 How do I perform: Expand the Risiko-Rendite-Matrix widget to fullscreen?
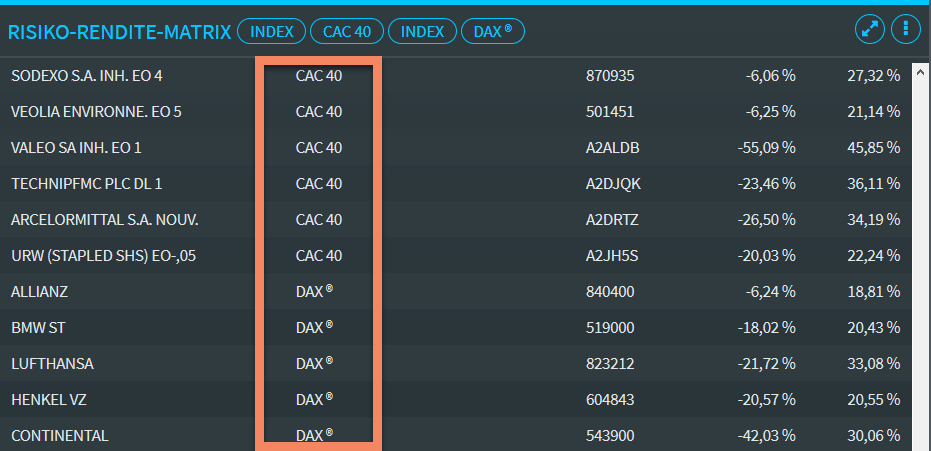(870, 30)
